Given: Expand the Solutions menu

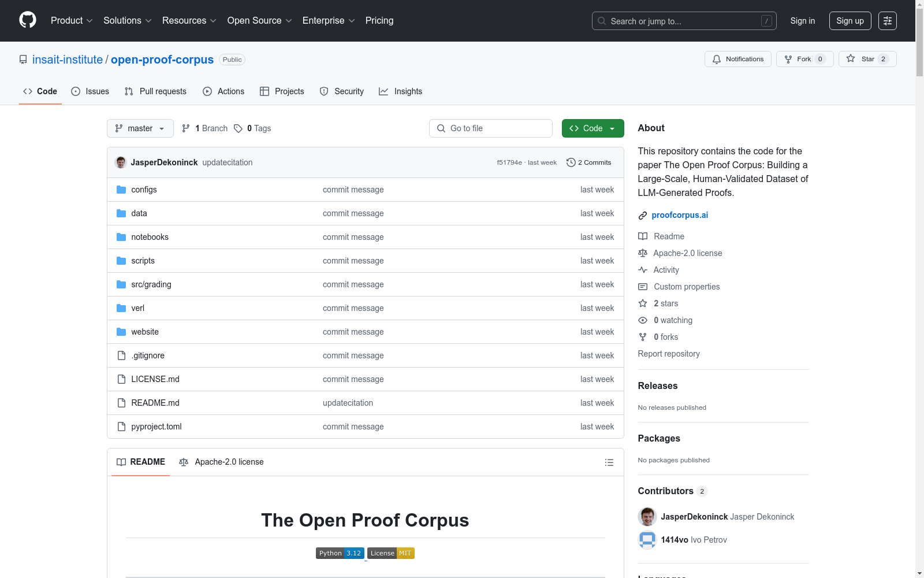Looking at the screenshot, I should tap(128, 21).
